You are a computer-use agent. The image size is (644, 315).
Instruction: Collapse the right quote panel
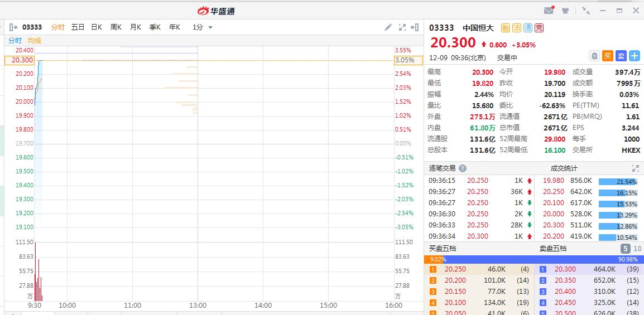point(415,27)
